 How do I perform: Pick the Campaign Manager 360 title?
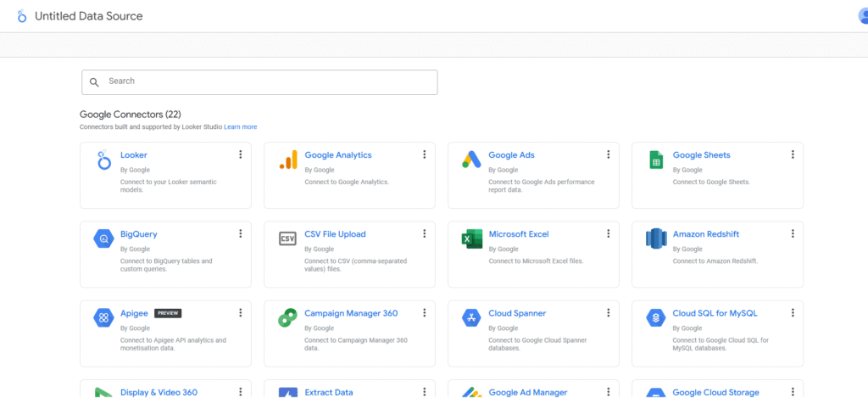pos(351,314)
